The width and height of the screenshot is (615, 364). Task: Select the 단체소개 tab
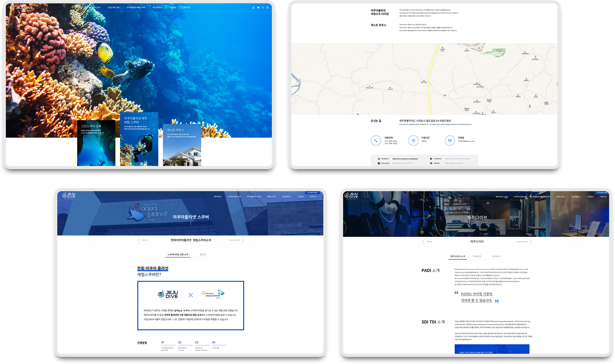tap(477, 257)
